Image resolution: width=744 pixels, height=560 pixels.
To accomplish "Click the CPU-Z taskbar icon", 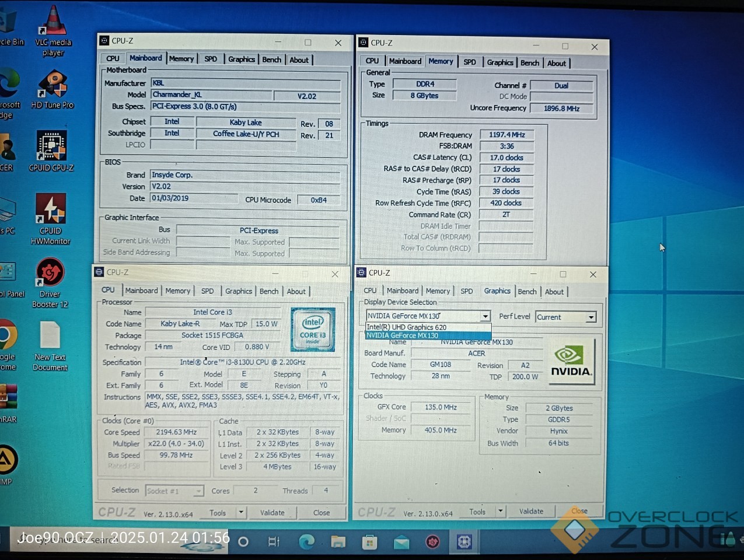I will pos(464,542).
